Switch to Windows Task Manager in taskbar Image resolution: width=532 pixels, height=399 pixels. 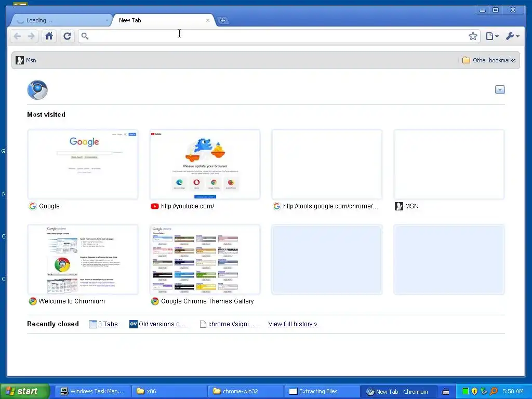[x=92, y=391]
